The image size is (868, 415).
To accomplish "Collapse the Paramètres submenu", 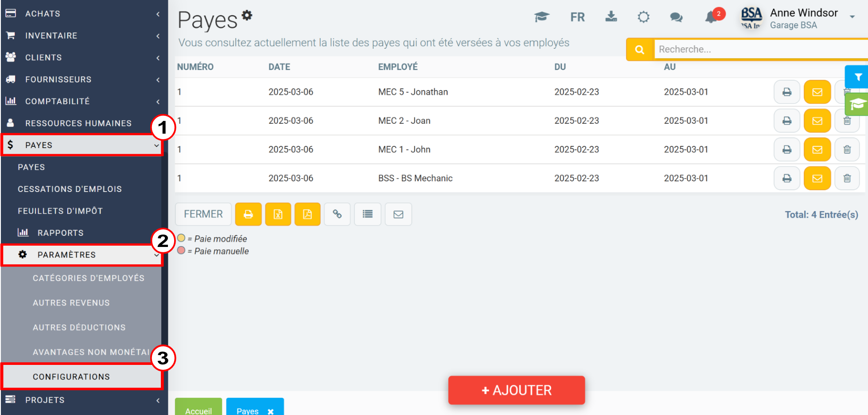I will (82, 255).
